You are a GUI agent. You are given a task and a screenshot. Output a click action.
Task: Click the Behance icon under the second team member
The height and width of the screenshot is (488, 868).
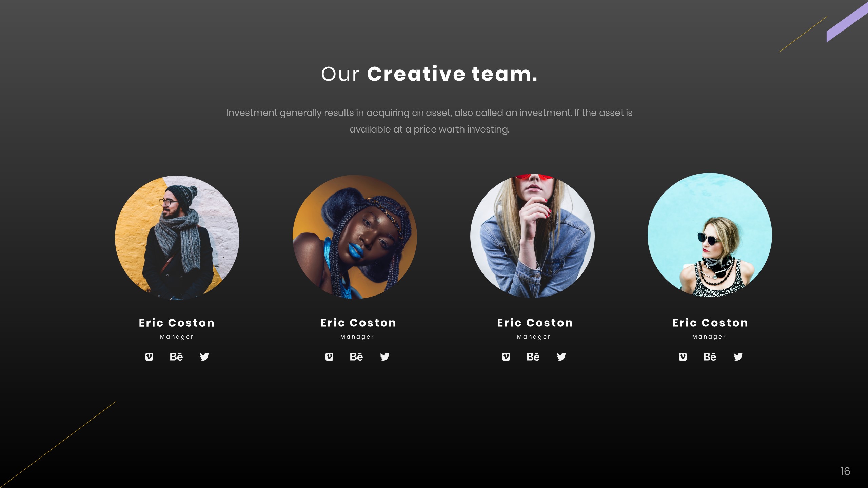coord(356,357)
